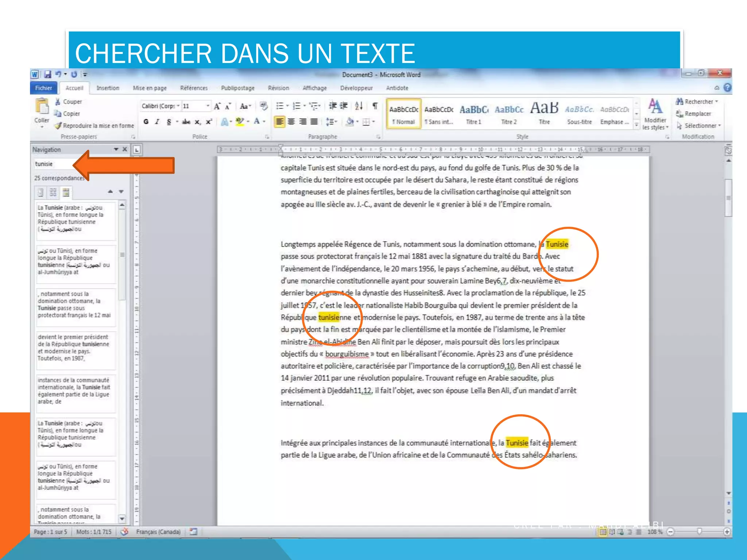Increase paragraph indent
This screenshot has height=560, width=747.
click(x=344, y=106)
